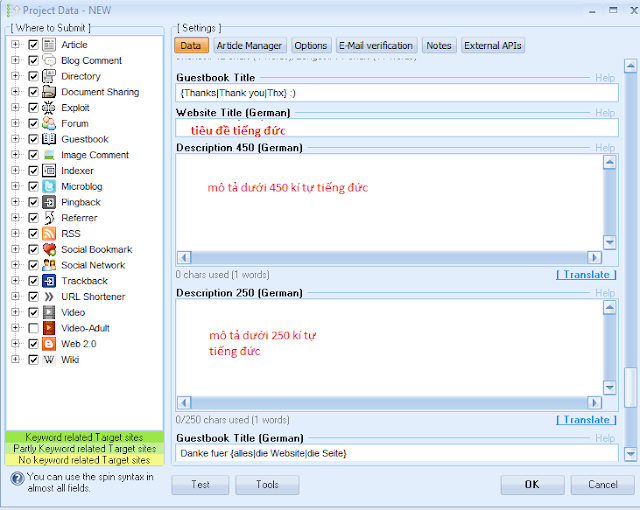Open the Notes tab
Screen dimensions: 640x510
tap(439, 45)
